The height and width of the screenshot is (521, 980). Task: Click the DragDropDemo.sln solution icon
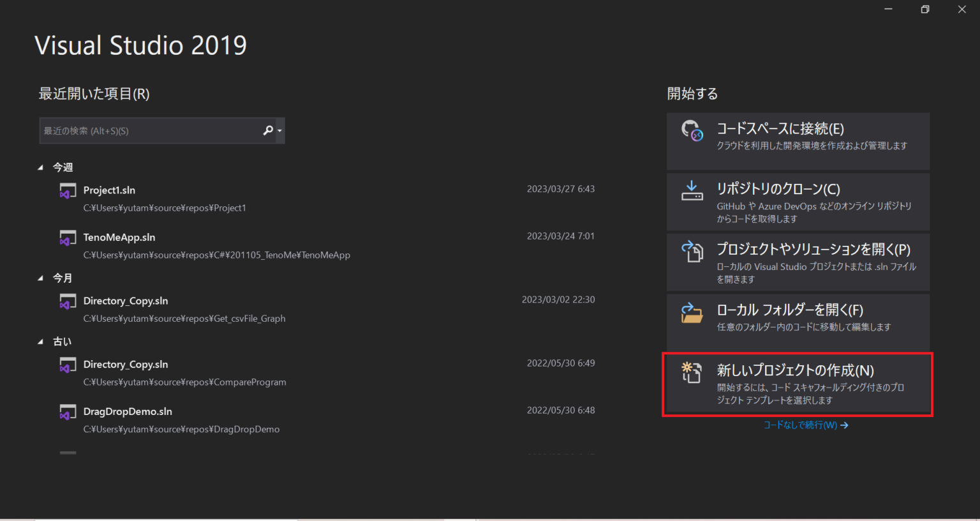[x=68, y=412]
